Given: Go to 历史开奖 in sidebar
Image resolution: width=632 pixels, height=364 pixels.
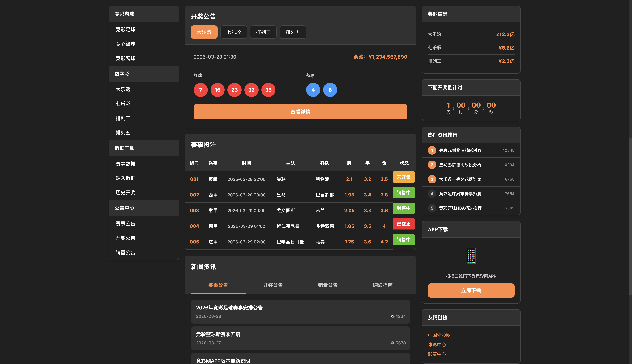Looking at the screenshot, I should click(x=125, y=193).
